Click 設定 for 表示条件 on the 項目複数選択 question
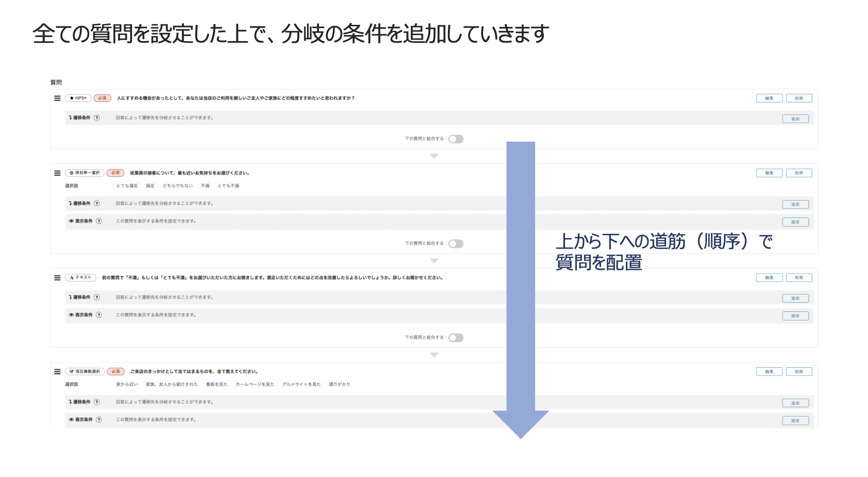Screen dimensions: 868x477 tap(796, 420)
